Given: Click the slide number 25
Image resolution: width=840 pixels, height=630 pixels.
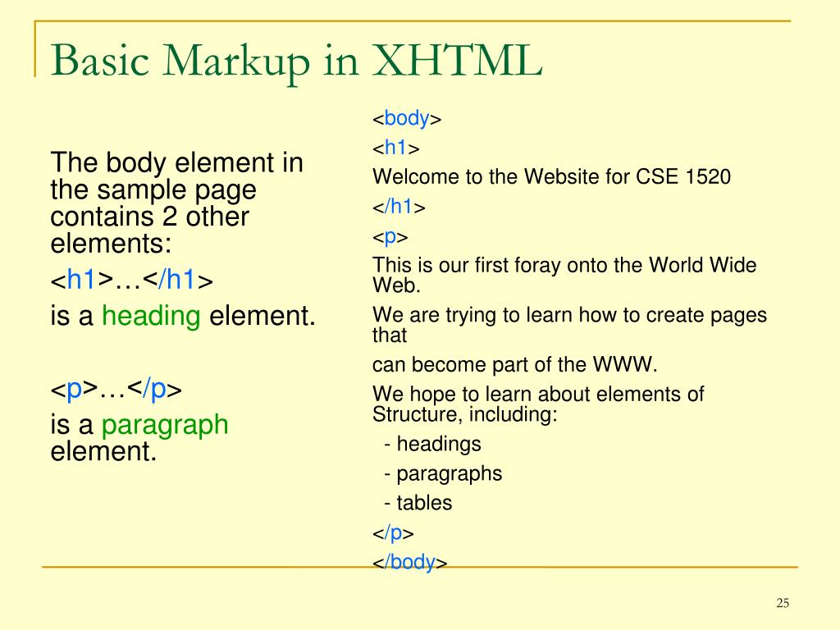Looking at the screenshot, I should (x=782, y=603).
